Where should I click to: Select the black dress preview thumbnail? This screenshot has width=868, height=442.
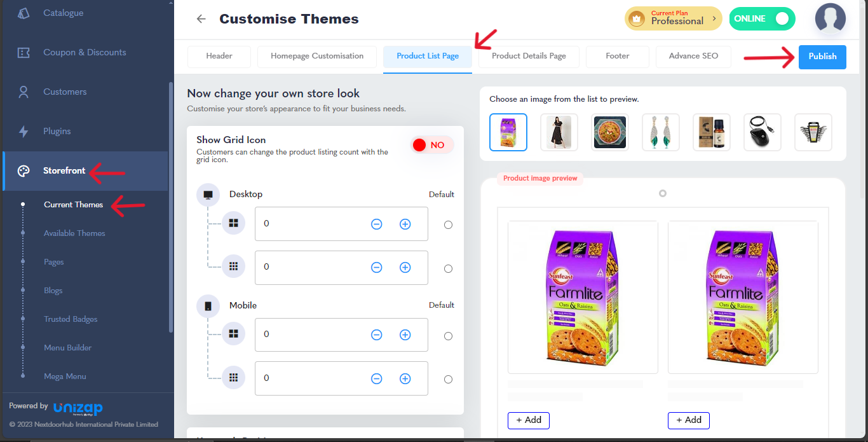click(559, 132)
